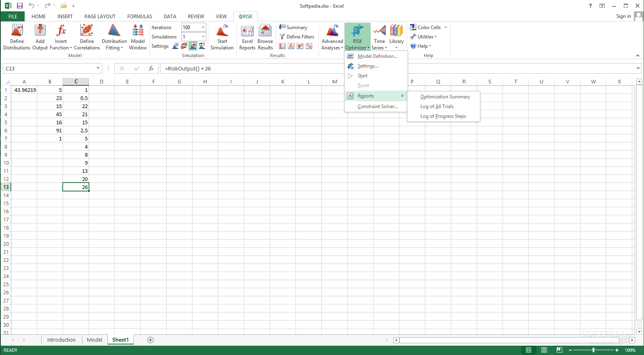Open simulation data grid icon

click(282, 46)
